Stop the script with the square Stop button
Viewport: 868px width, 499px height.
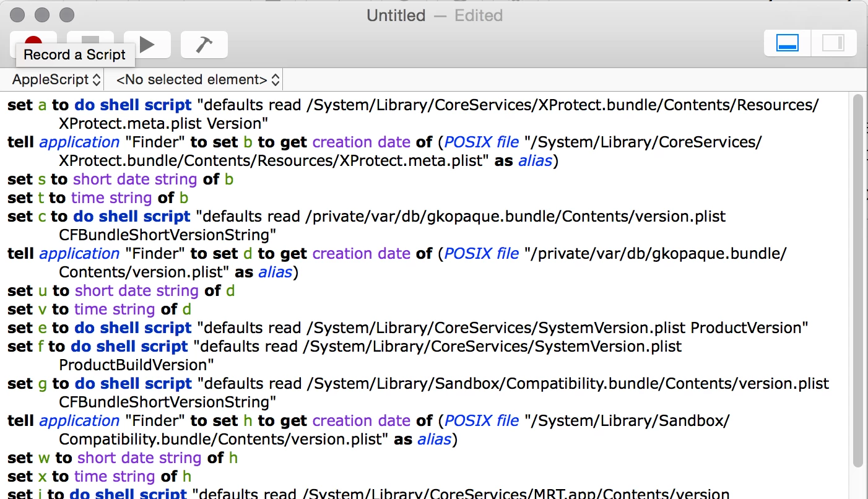click(90, 45)
